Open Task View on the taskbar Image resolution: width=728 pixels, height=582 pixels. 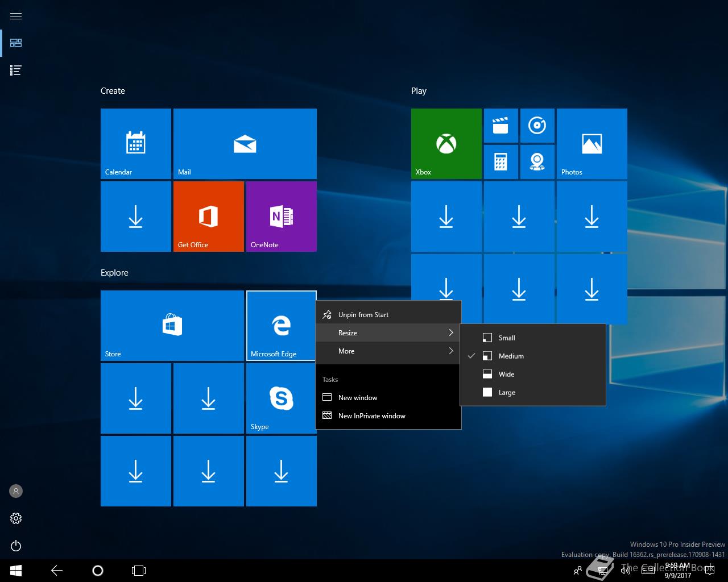pyautogui.click(x=139, y=571)
